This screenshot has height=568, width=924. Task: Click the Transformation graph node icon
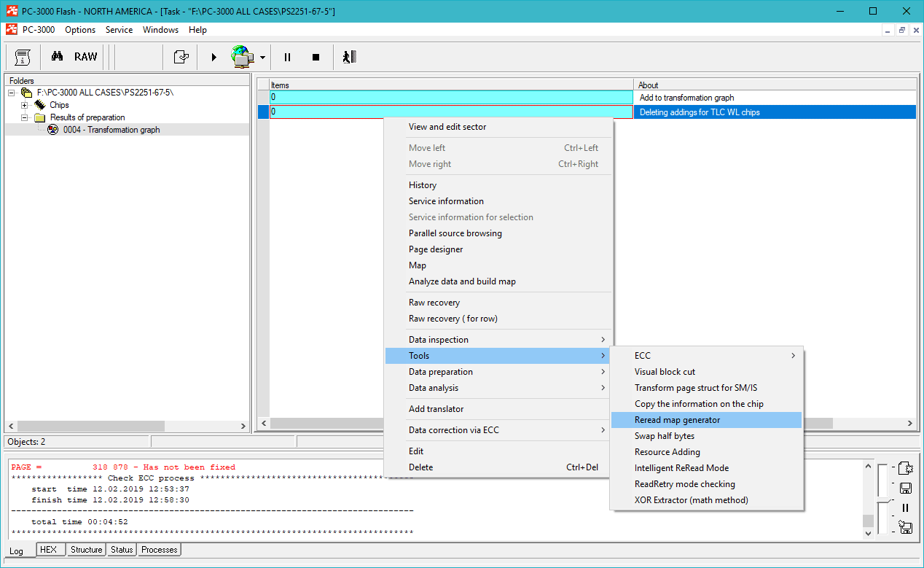coord(52,130)
